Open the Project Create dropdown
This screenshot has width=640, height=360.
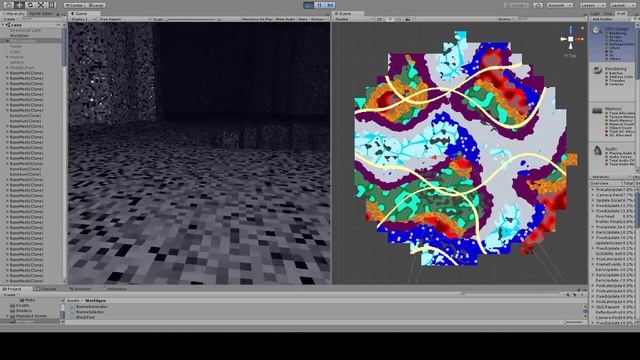coord(10,295)
